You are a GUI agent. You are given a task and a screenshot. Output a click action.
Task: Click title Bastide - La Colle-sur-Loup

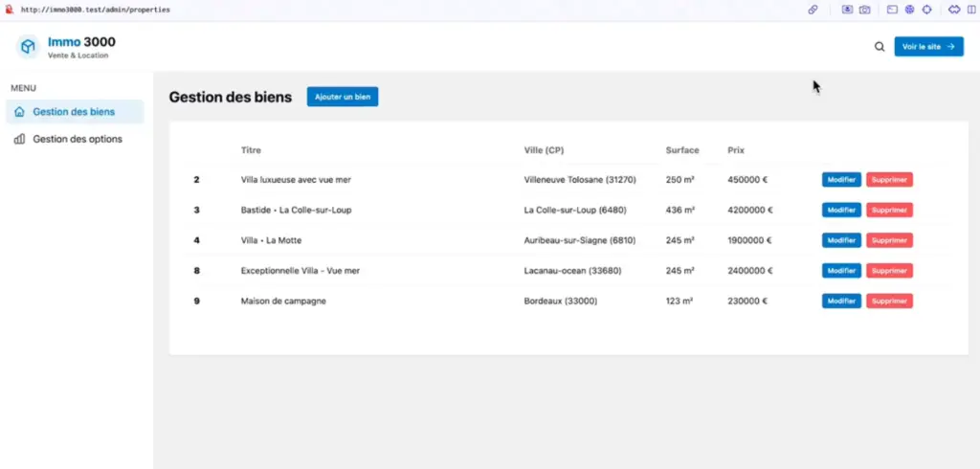click(x=297, y=211)
